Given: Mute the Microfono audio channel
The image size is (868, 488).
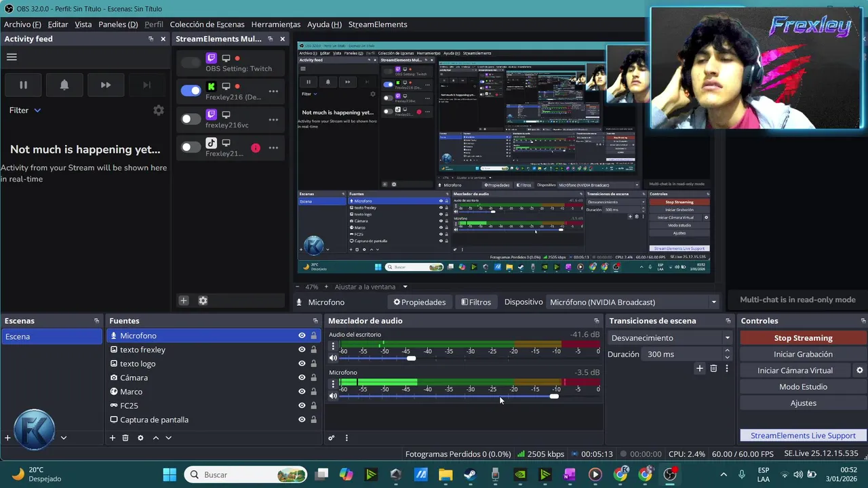Looking at the screenshot, I should coord(333,396).
